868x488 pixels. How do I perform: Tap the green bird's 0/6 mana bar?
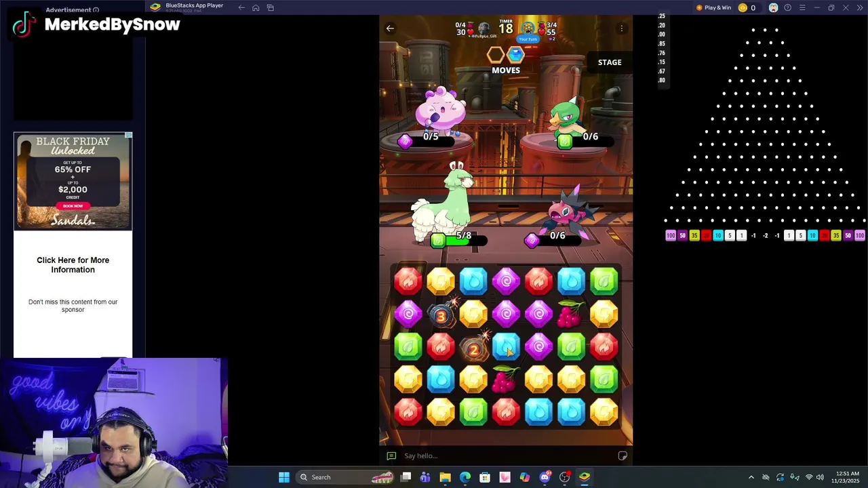pos(586,140)
